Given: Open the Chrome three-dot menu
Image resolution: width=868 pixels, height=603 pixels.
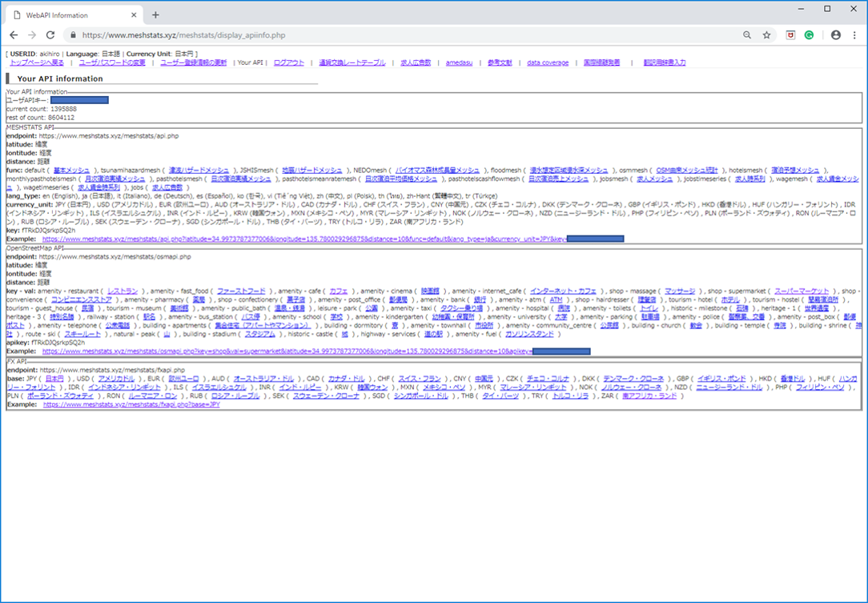Looking at the screenshot, I should [x=854, y=35].
